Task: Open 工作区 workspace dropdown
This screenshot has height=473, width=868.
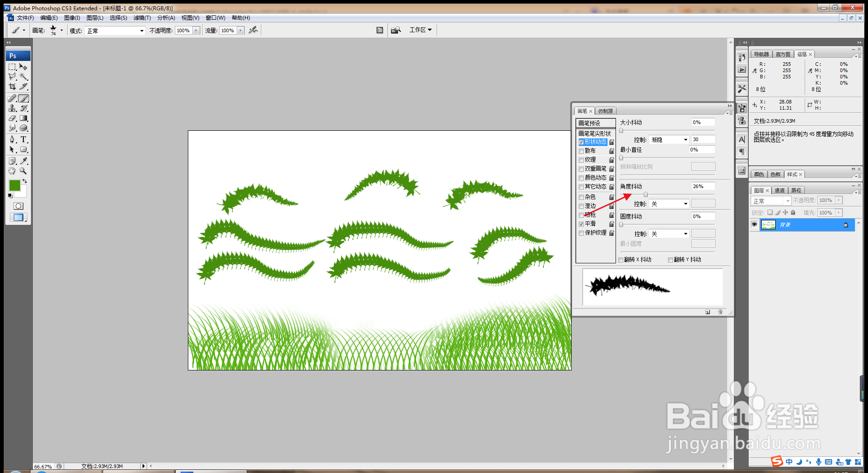Action: click(421, 30)
